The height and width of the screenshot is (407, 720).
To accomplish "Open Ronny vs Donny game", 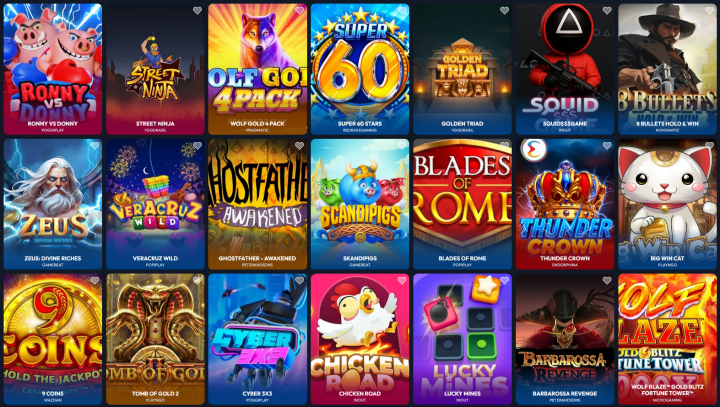I will pyautogui.click(x=53, y=69).
